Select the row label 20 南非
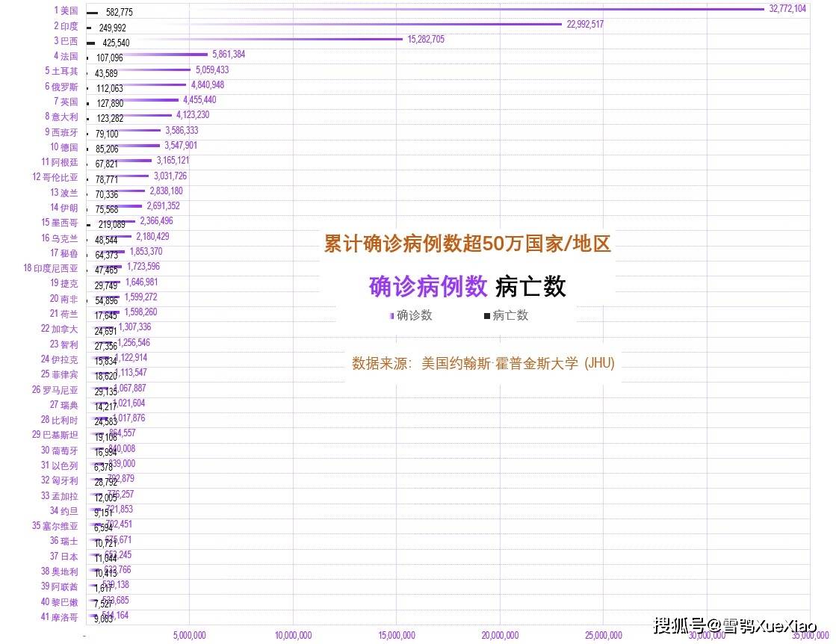This screenshot has height=644, width=836. [x=64, y=299]
